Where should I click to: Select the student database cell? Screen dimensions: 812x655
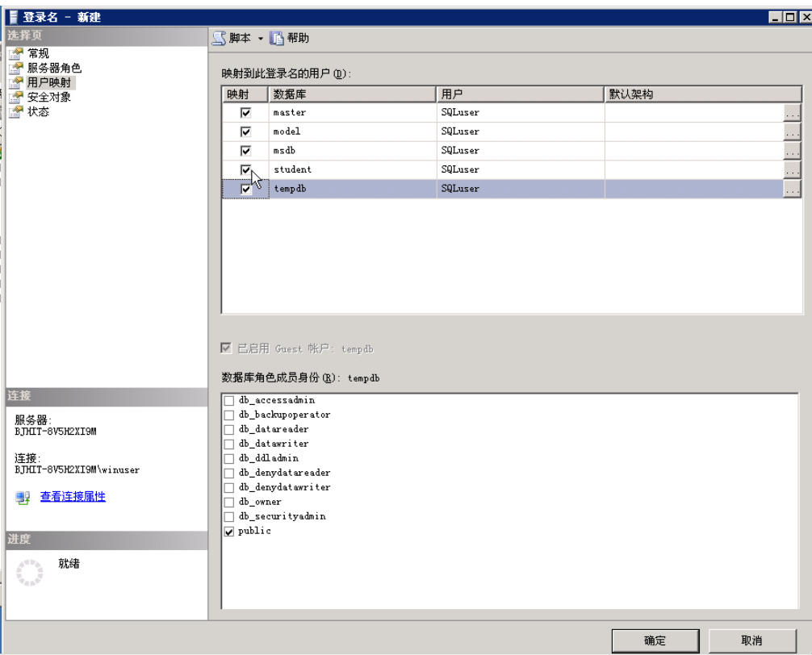tap(352, 169)
